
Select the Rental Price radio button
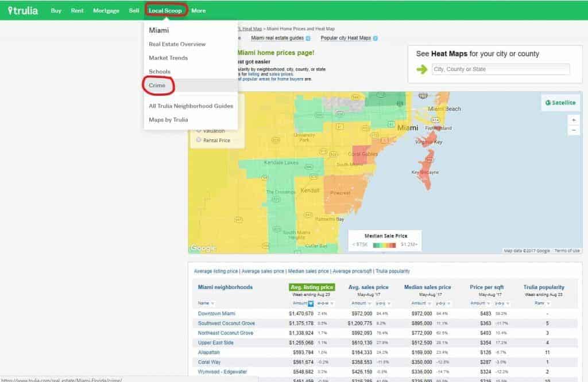coord(199,139)
